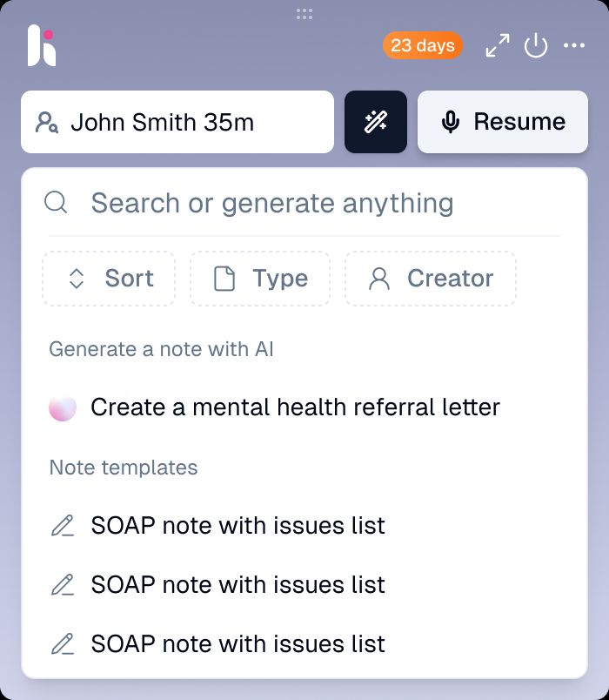The height and width of the screenshot is (700, 609).
Task: Click the Heidi logo icon
Action: coord(42,45)
